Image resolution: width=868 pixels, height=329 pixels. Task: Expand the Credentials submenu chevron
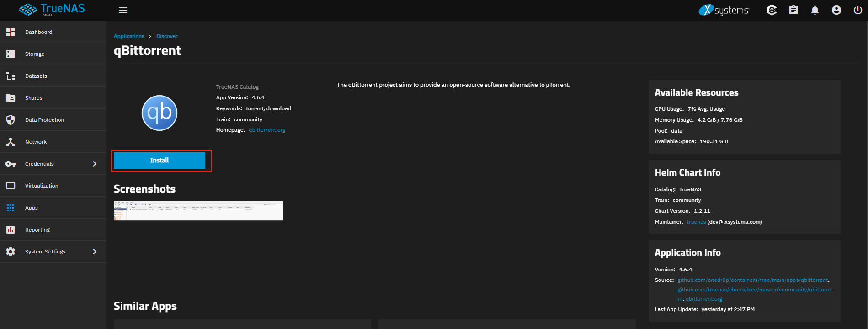point(95,164)
